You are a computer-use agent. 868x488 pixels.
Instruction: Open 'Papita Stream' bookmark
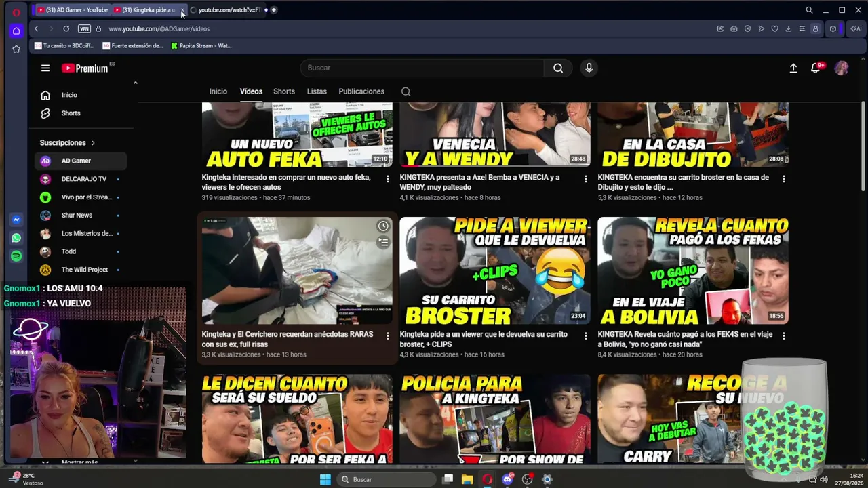coord(201,46)
